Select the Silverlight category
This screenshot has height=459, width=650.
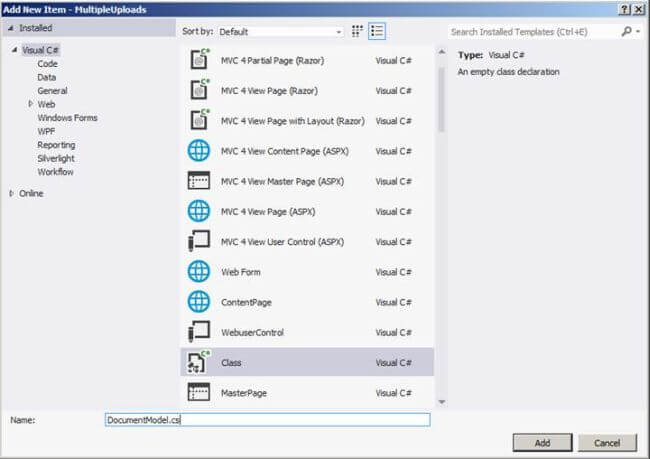point(56,158)
